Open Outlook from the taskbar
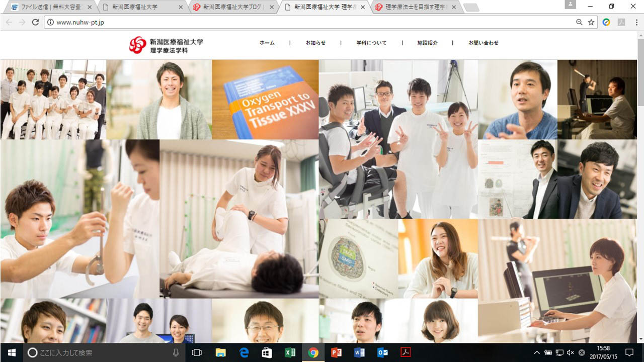This screenshot has width=644, height=362. click(x=383, y=352)
